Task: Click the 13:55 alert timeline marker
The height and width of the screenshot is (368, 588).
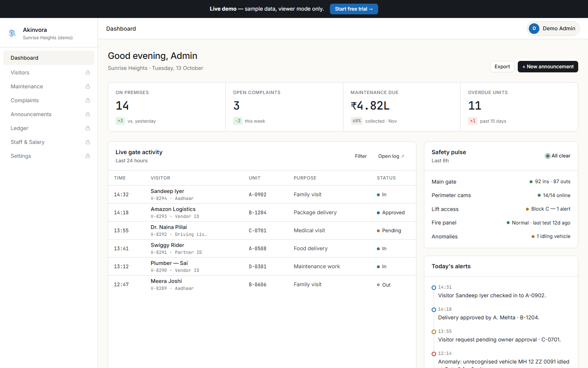Action: (434, 332)
